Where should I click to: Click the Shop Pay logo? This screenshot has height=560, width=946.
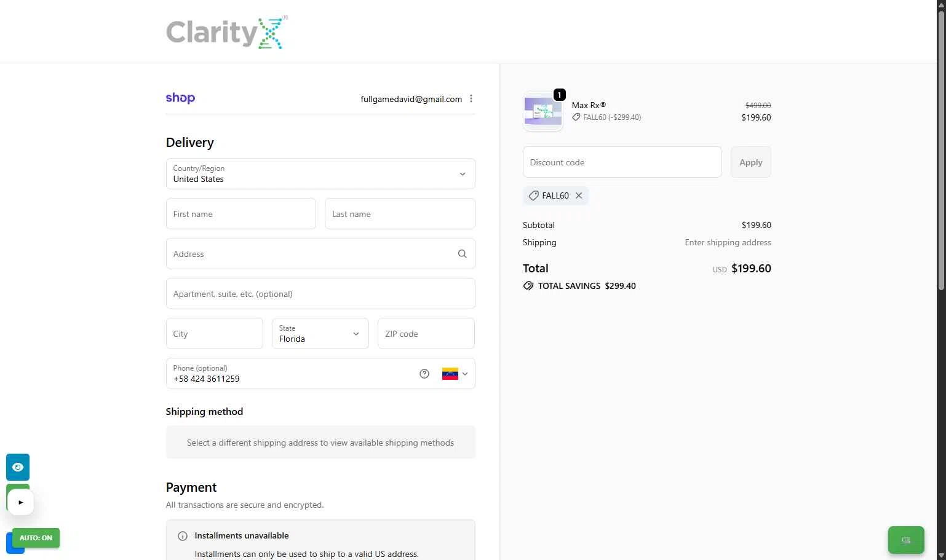point(180,98)
